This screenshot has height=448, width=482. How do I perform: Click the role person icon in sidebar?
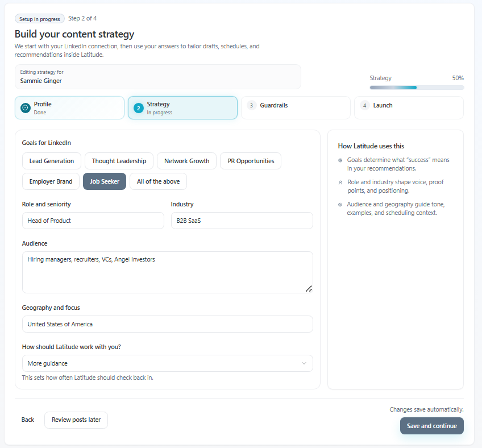[x=340, y=182]
